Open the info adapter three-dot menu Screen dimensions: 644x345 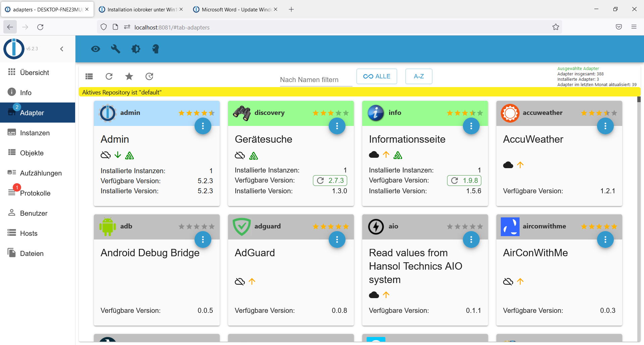[x=471, y=126]
